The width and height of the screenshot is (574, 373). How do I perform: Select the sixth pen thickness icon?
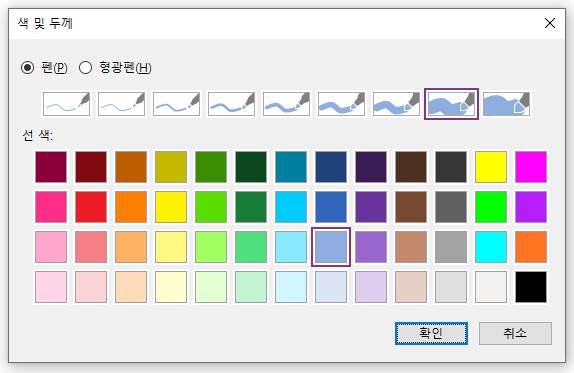[x=341, y=104]
